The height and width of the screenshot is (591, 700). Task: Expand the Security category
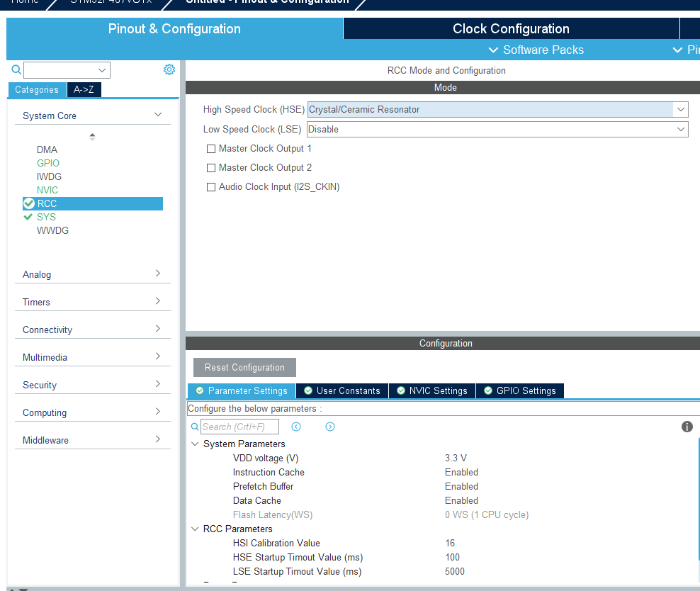(158, 384)
